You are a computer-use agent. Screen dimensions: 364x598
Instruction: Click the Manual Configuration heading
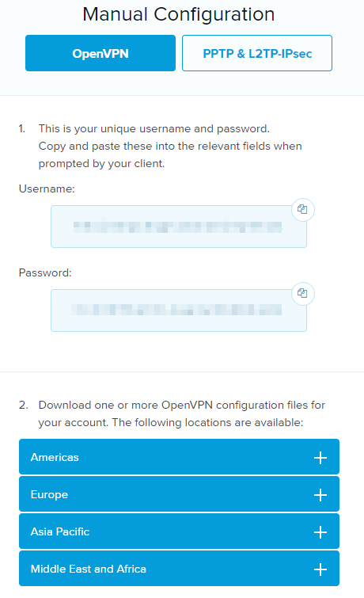coord(179,14)
